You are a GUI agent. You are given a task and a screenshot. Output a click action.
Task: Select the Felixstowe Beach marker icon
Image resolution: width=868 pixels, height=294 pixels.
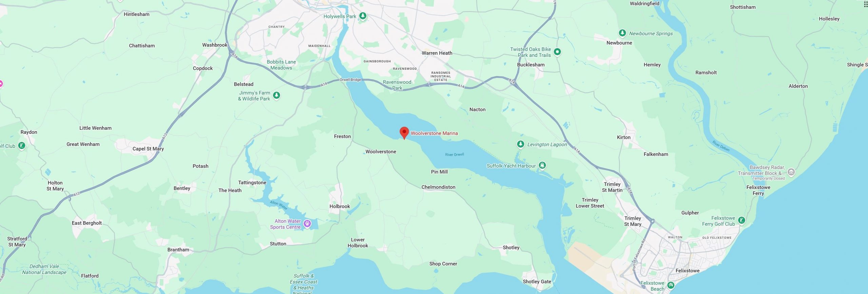click(x=671, y=285)
